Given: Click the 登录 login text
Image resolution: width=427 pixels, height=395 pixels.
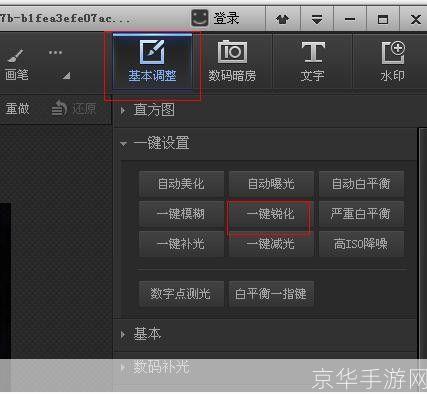Looking at the screenshot, I should click(x=226, y=18).
